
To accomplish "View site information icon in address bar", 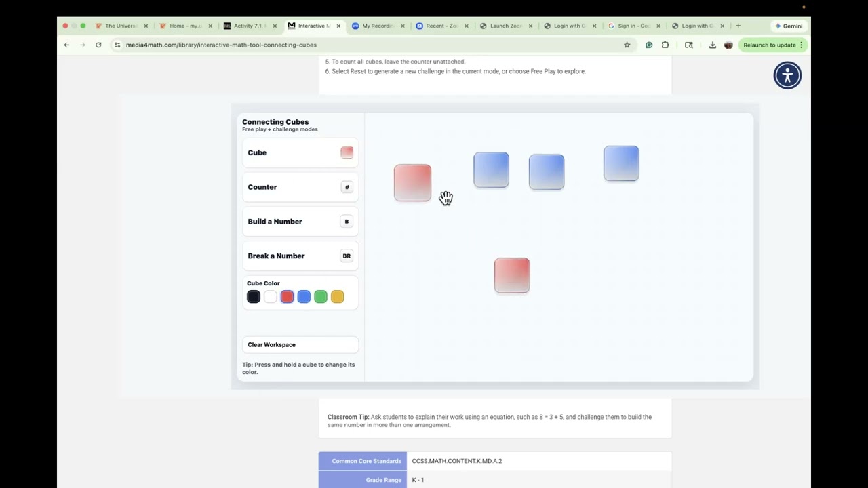I will (x=117, y=45).
